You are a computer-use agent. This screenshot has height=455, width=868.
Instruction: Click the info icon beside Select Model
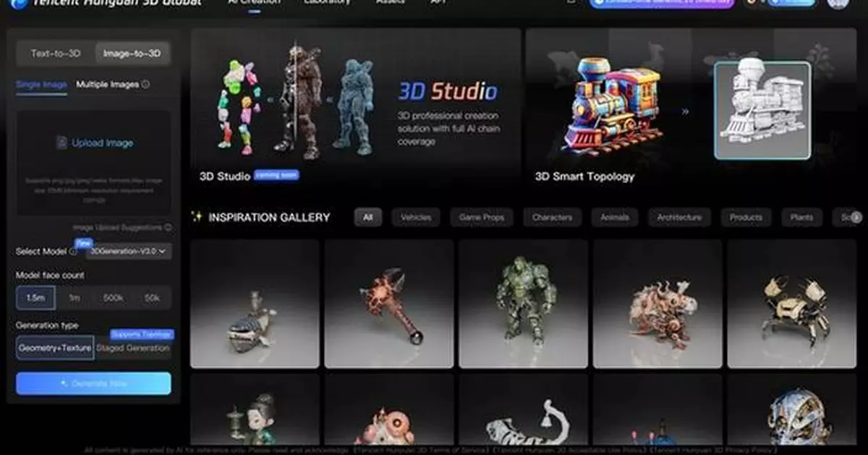74,250
